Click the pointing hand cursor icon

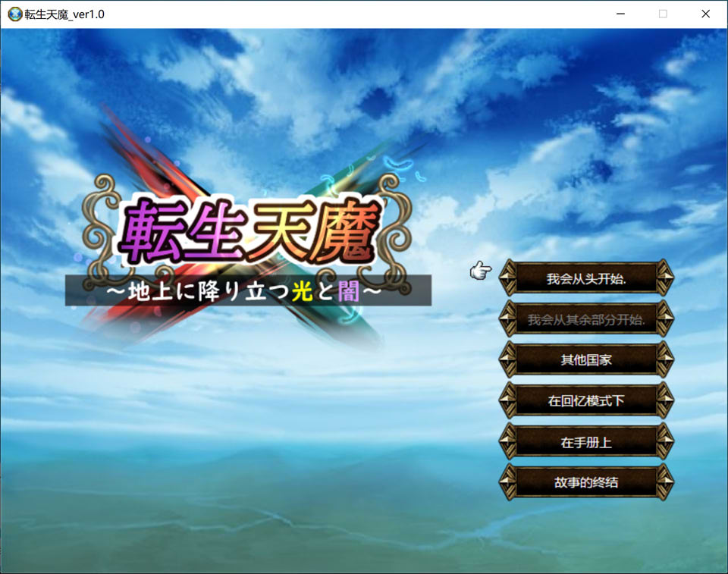[x=481, y=270]
